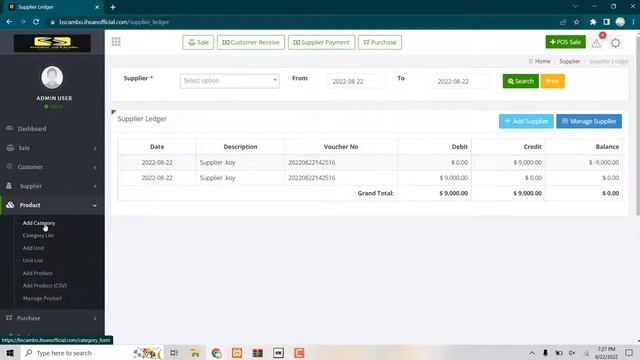Bookmark this page with star icon
The image size is (640, 360).
(576, 22)
